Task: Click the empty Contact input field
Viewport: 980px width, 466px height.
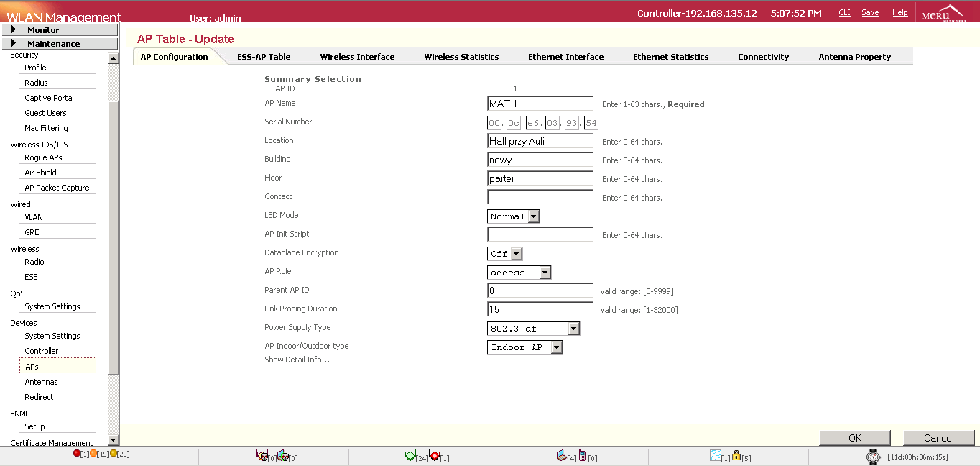Action: click(x=540, y=197)
